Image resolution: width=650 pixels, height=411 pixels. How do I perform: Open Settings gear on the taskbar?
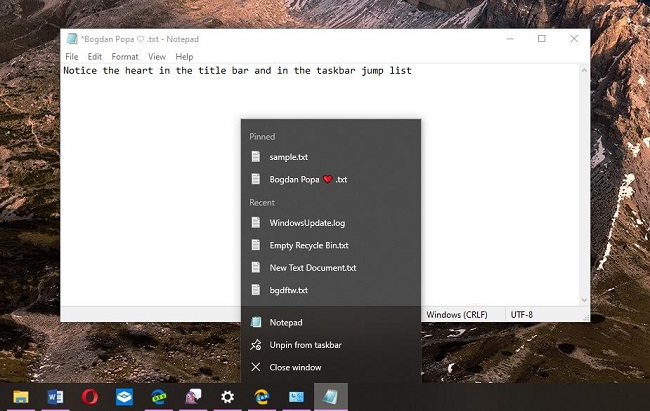point(227,397)
